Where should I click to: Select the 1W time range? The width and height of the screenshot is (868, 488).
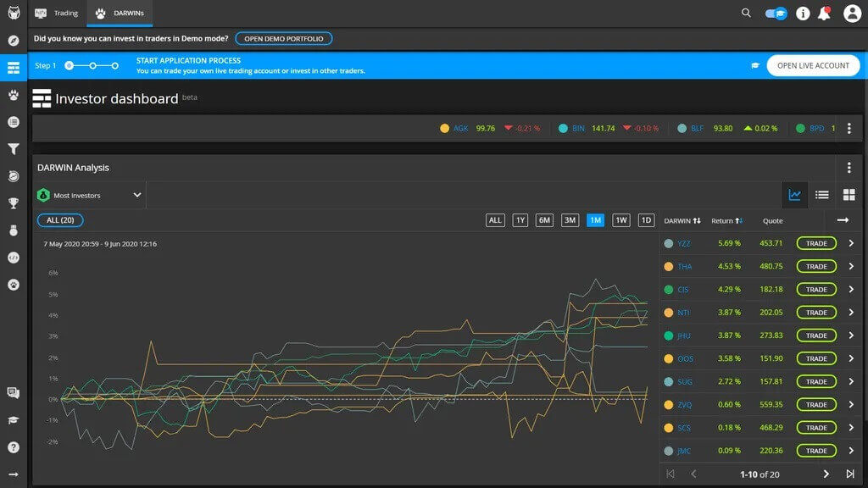tap(620, 219)
